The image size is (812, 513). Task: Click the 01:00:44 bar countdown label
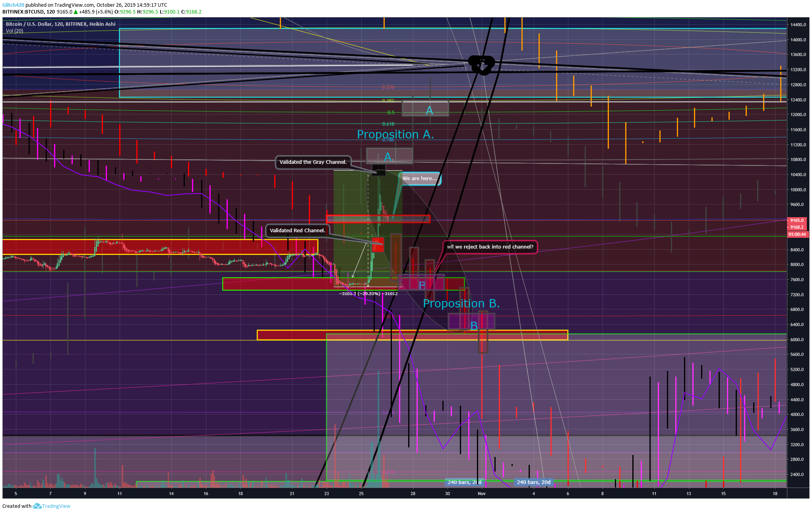[x=797, y=235]
